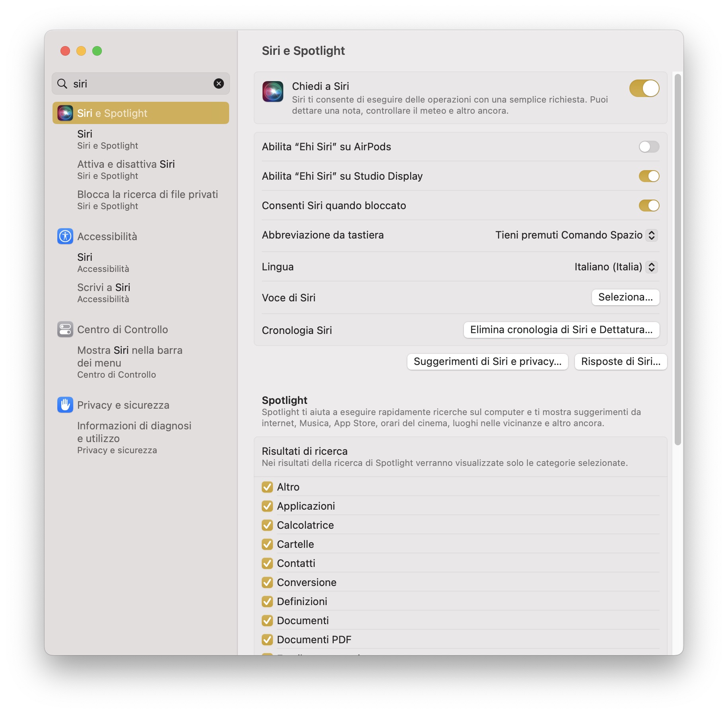
Task: Uncheck the Conversione checkbox
Action: [x=267, y=582]
